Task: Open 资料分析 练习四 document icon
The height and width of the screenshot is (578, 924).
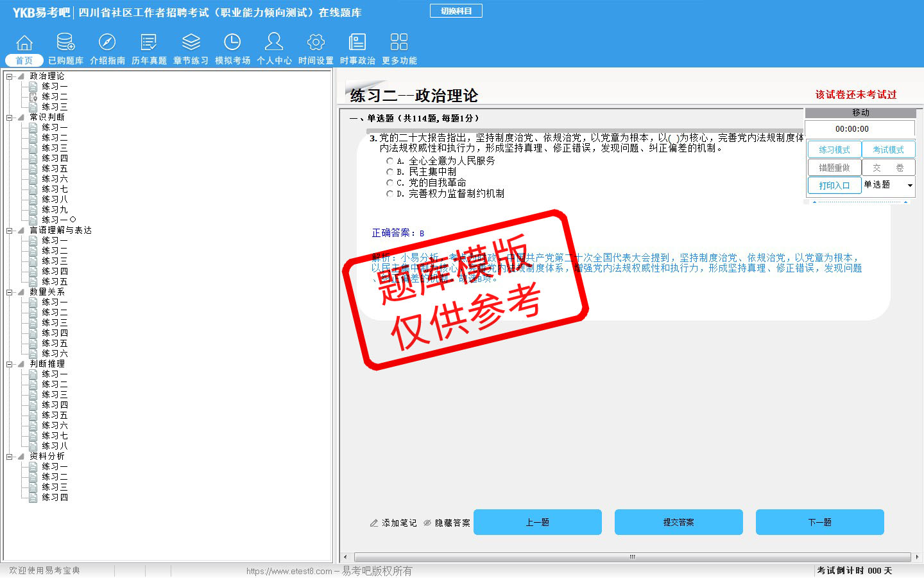Action: coord(33,497)
